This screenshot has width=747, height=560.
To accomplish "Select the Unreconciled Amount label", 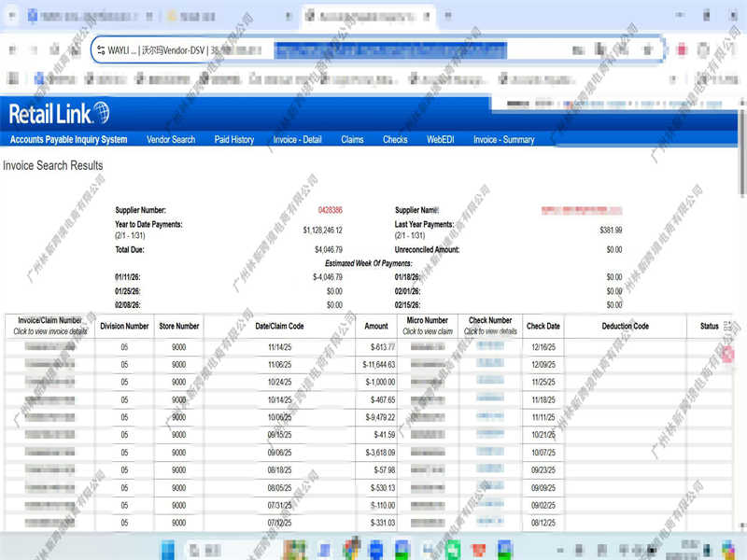I will tap(428, 249).
